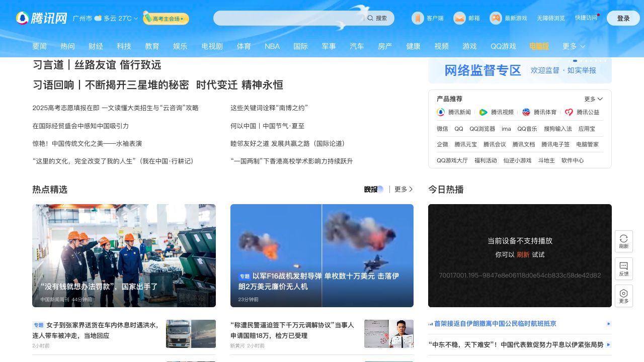This screenshot has width=644, height=362.
Task: Open the NBA navigation tab
Action: 272,46
